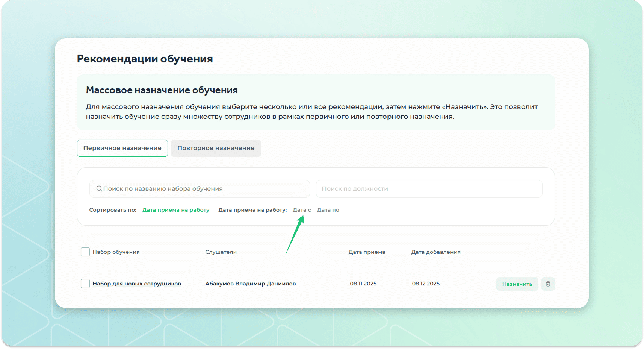Switch to the Первичное назначение tab
644x349 pixels.
[x=122, y=148]
